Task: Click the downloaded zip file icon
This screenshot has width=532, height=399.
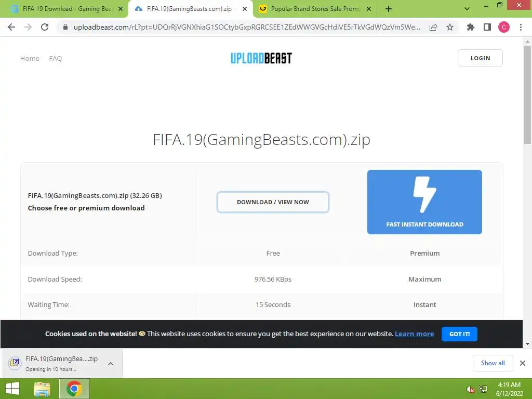Action: (15, 363)
